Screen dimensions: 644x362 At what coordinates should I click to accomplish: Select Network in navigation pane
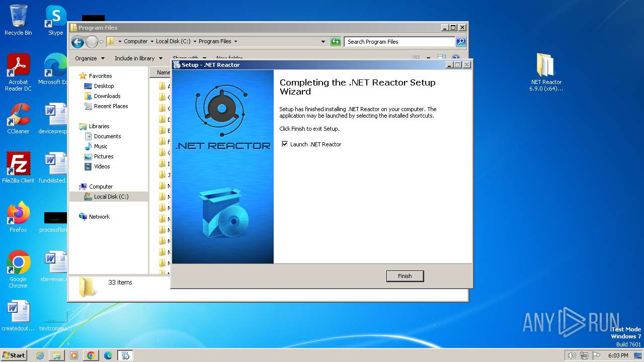tap(99, 217)
